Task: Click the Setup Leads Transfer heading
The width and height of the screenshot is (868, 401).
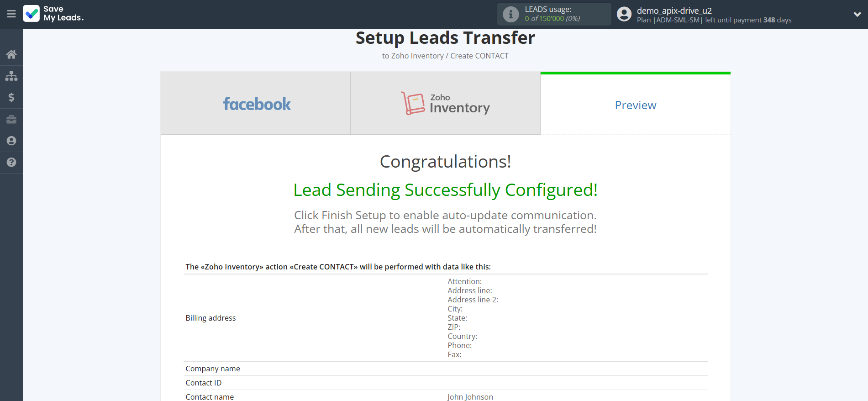Action: [445, 38]
